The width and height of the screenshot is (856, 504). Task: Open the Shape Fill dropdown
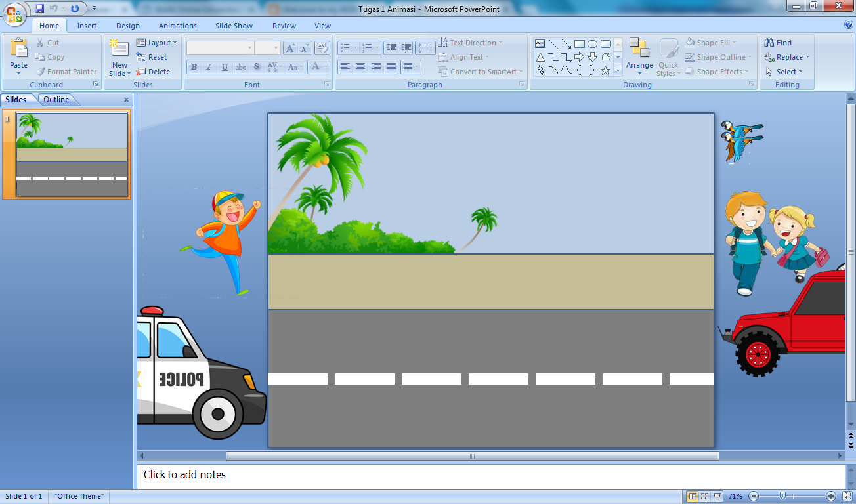click(712, 43)
